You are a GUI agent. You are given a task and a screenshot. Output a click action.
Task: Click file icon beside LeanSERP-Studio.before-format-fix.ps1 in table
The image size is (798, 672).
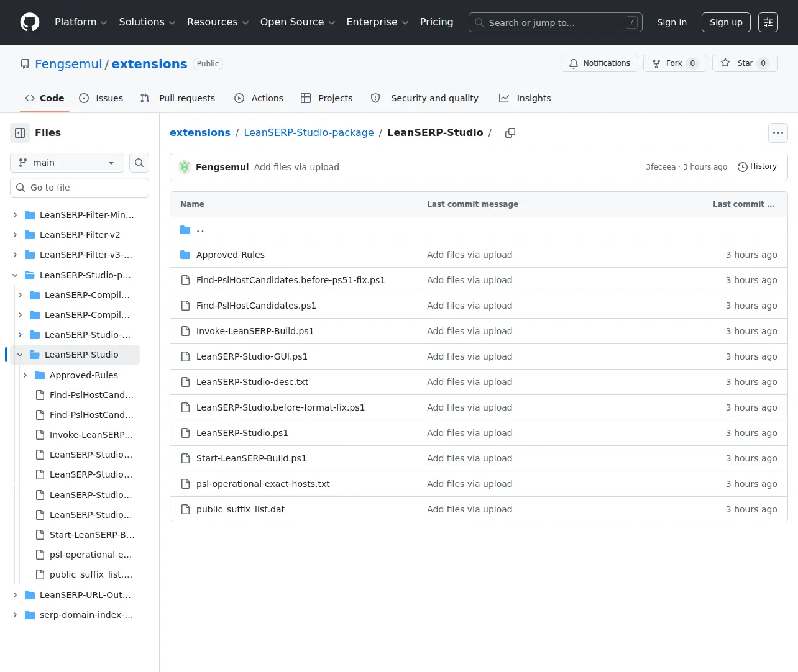point(185,407)
